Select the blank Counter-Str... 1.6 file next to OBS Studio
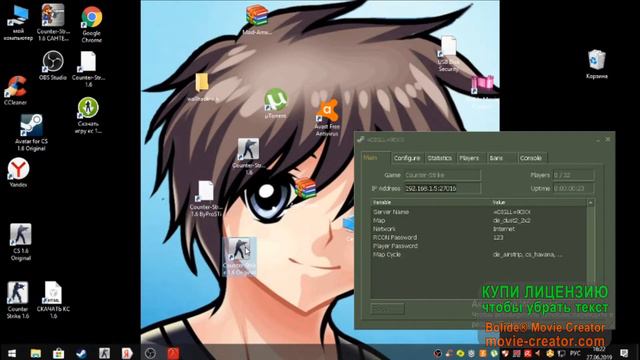 pyautogui.click(x=88, y=69)
